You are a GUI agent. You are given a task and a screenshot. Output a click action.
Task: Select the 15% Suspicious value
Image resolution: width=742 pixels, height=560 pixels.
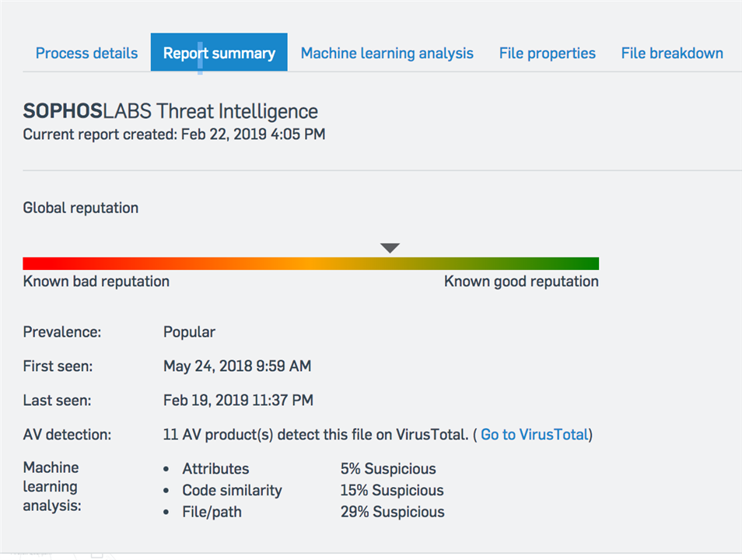point(392,491)
